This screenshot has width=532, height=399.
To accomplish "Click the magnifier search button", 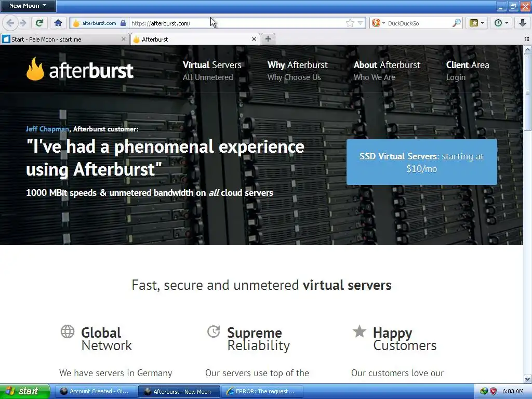I will (457, 23).
